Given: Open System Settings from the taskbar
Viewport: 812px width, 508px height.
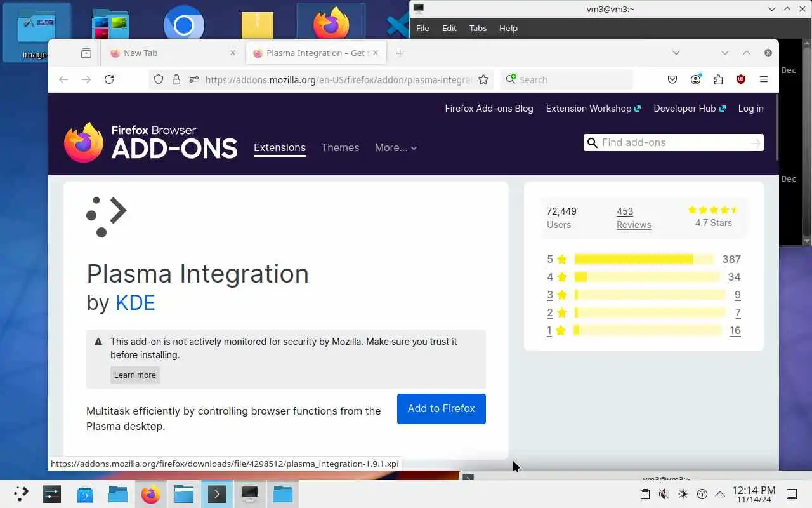Looking at the screenshot, I should (x=52, y=493).
